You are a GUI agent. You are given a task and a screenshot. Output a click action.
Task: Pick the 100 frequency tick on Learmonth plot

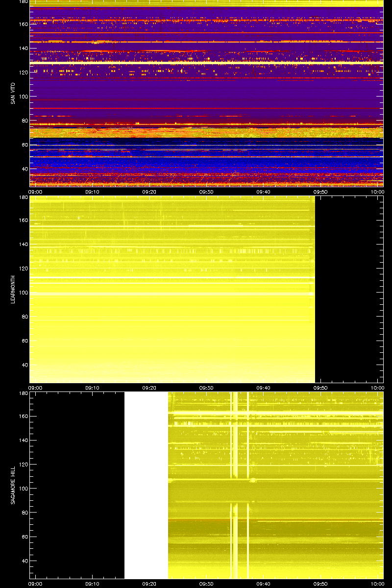pos(23,293)
